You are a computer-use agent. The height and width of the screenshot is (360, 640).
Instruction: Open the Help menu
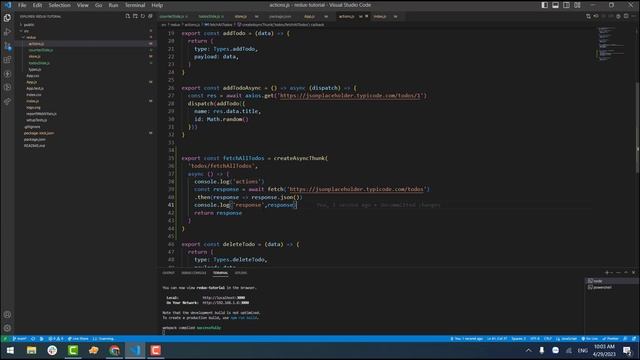[x=157, y=5]
